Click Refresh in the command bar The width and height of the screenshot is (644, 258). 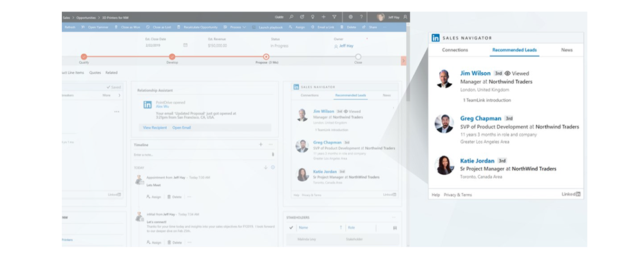(x=70, y=27)
